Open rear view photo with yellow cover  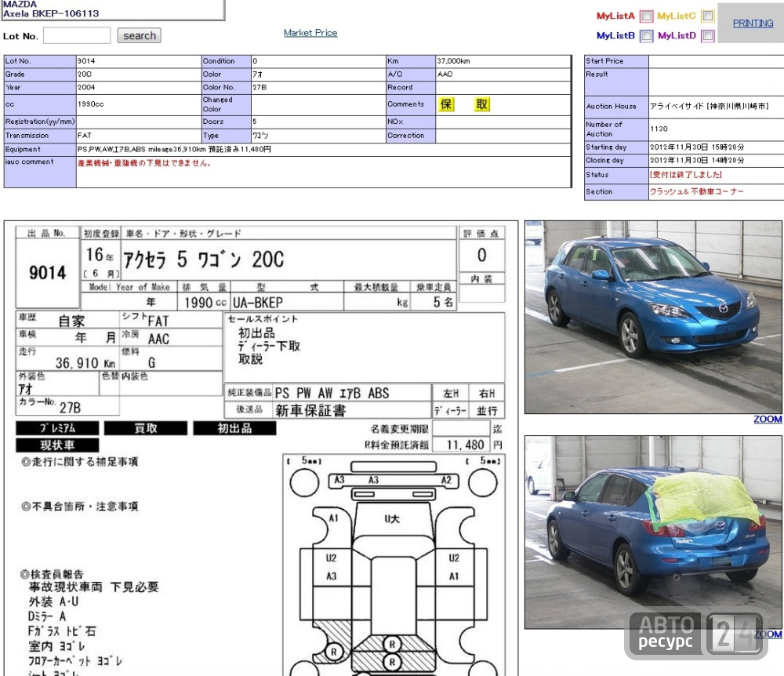click(652, 532)
